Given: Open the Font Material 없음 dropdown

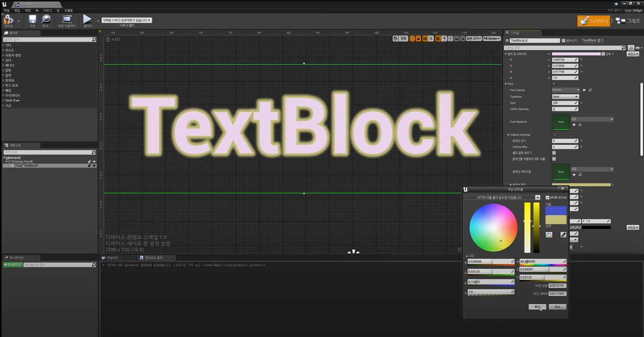Looking at the screenshot, I should 592,119.
